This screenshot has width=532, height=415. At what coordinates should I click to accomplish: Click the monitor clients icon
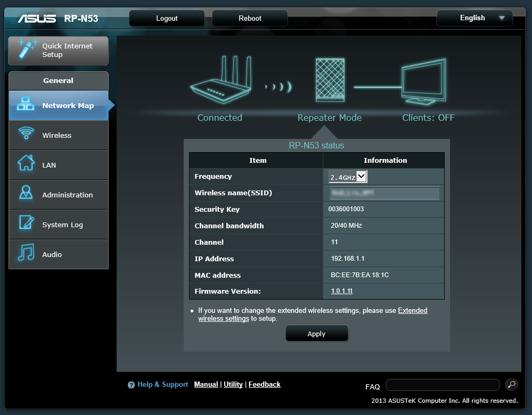(x=424, y=82)
